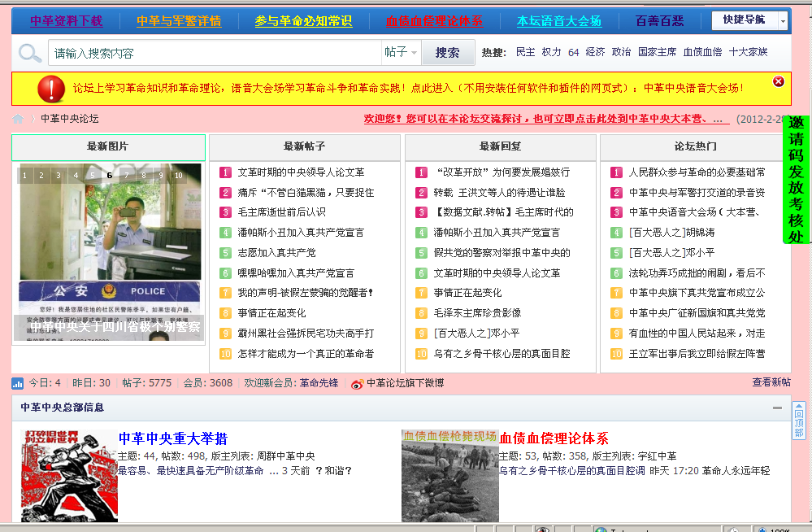
Task: Open reply 事情正在起变化 in 最新回复
Action: coord(467,294)
